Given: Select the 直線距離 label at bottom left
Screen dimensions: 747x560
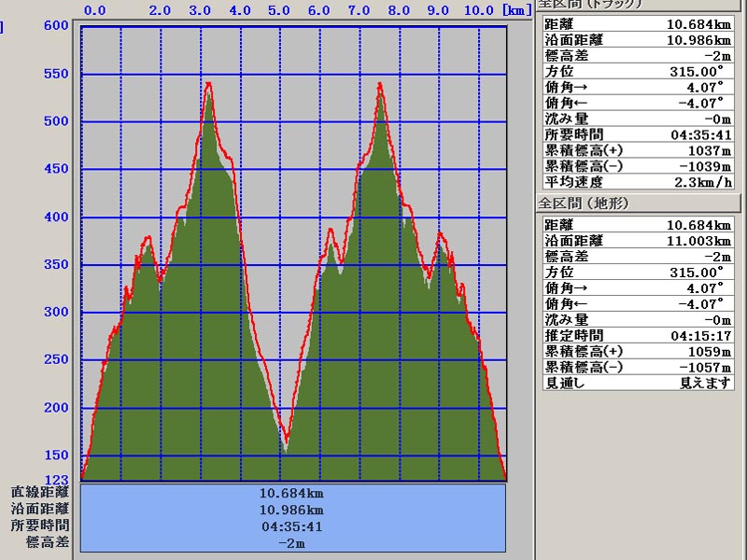Looking at the screenshot, I should tap(40, 493).
